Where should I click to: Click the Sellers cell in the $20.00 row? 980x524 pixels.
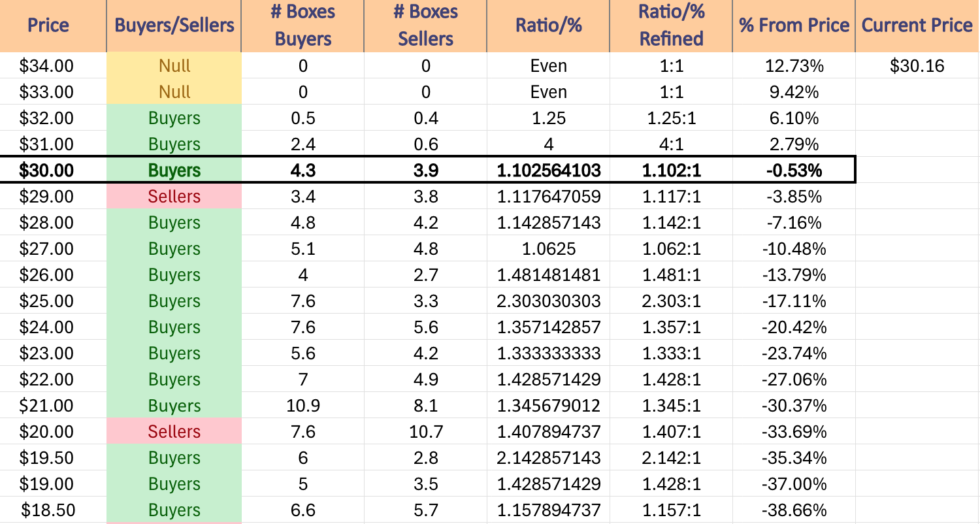tap(174, 431)
